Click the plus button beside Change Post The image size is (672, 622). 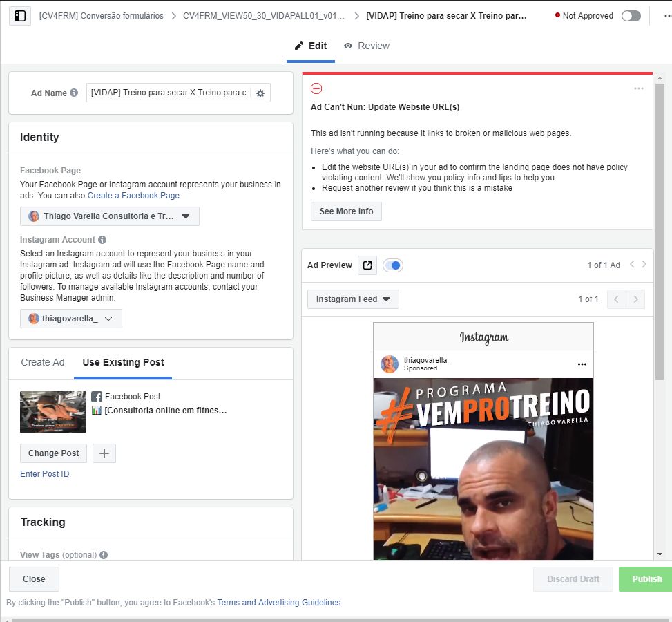[104, 453]
